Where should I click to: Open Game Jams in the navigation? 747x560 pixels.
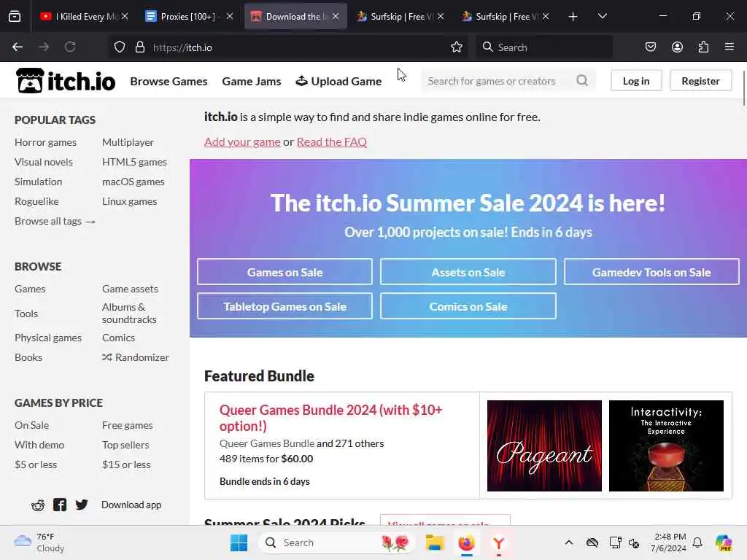pos(252,82)
